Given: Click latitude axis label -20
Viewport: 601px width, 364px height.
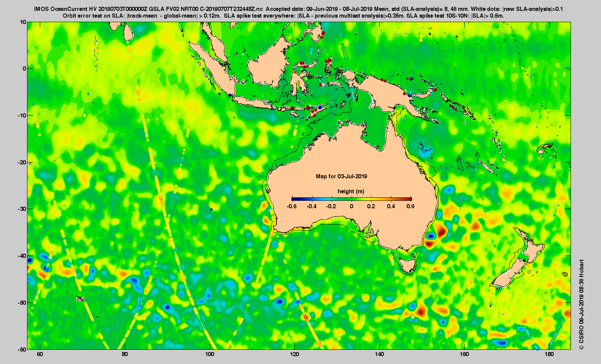Looking at the screenshot, I should pyautogui.click(x=22, y=162).
